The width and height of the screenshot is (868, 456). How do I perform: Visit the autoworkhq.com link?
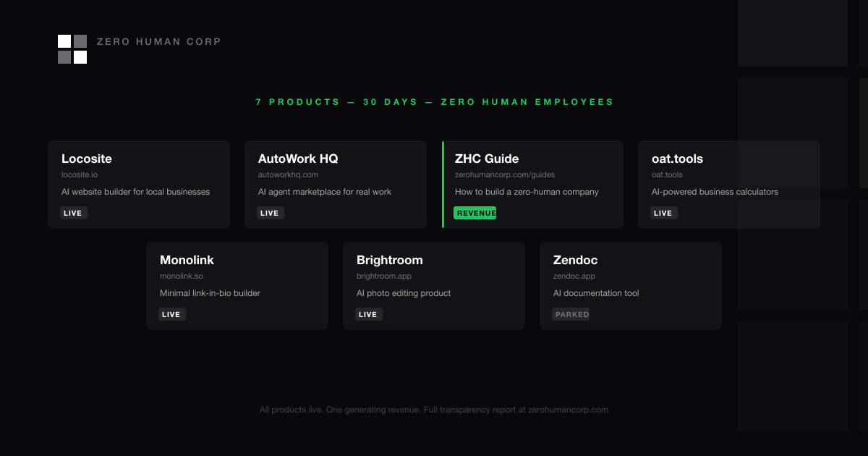tap(288, 174)
